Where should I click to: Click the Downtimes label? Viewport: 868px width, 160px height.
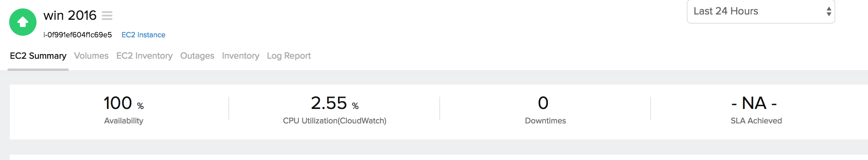(x=545, y=121)
